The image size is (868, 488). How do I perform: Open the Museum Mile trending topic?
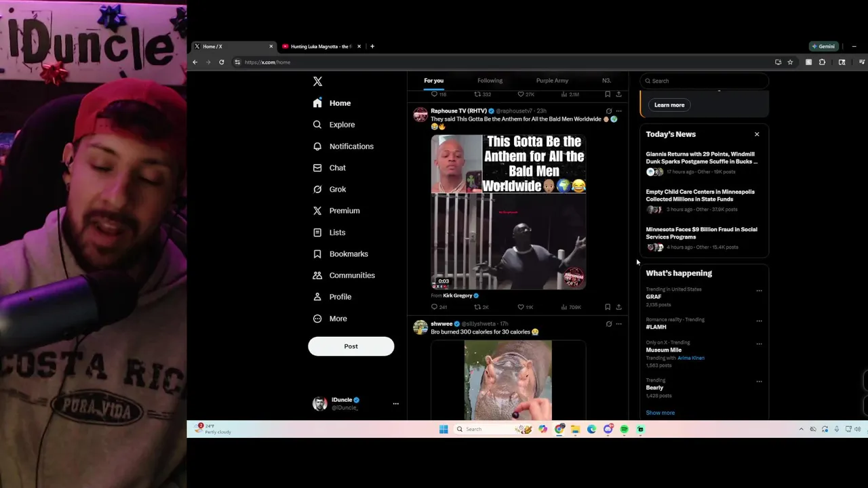click(x=663, y=350)
